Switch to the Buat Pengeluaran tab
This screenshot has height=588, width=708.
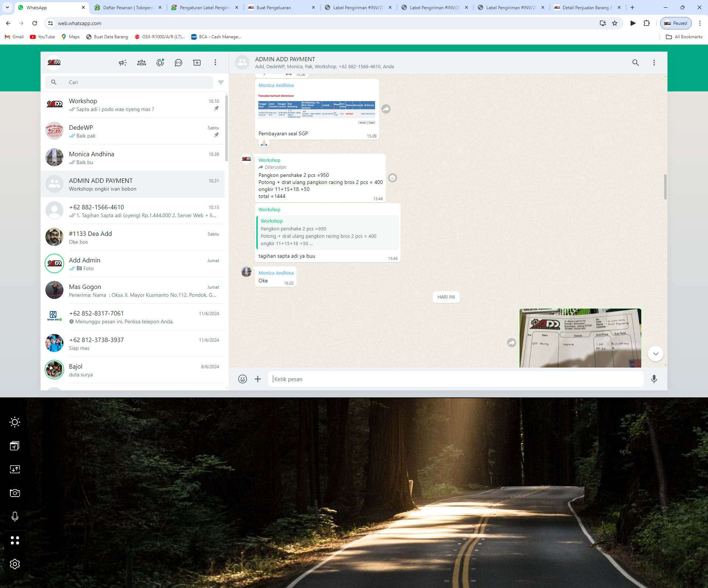274,8
